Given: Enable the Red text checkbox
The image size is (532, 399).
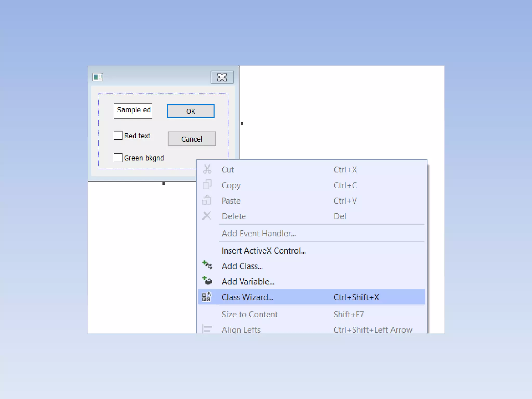Looking at the screenshot, I should pos(118,136).
